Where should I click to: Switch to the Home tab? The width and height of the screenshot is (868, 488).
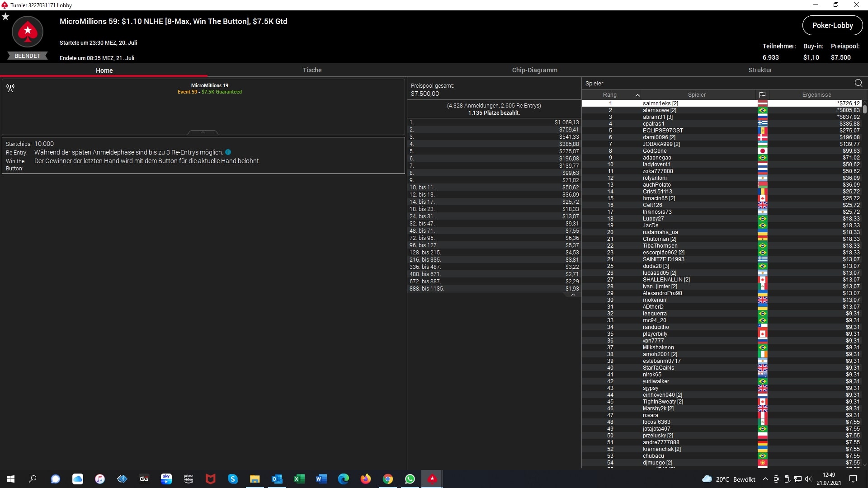click(104, 70)
